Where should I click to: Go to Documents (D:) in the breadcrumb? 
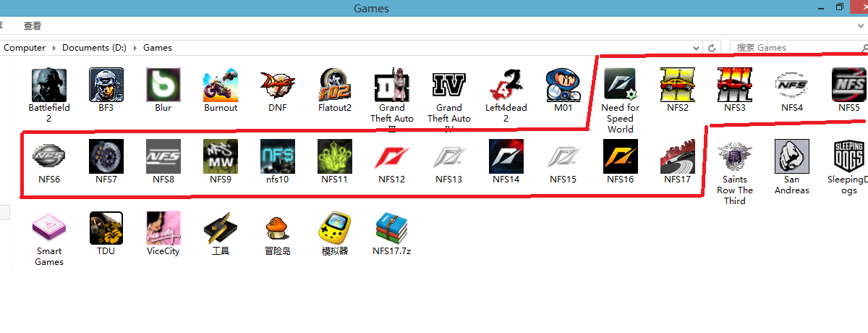[x=94, y=48]
